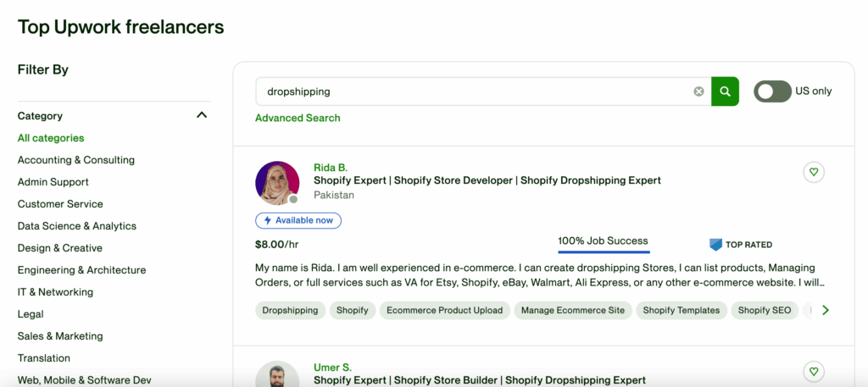
Task: Click the 100% Job Success progress bar
Action: [604, 252]
